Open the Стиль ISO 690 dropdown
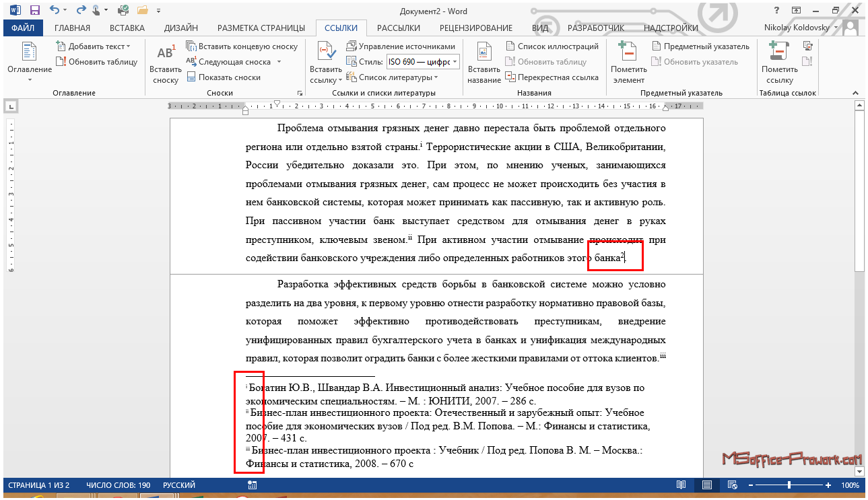The height and width of the screenshot is (500, 868). (x=455, y=62)
